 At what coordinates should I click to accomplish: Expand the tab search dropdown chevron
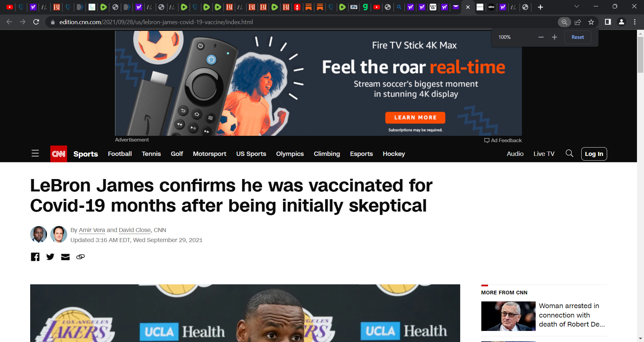(x=577, y=7)
